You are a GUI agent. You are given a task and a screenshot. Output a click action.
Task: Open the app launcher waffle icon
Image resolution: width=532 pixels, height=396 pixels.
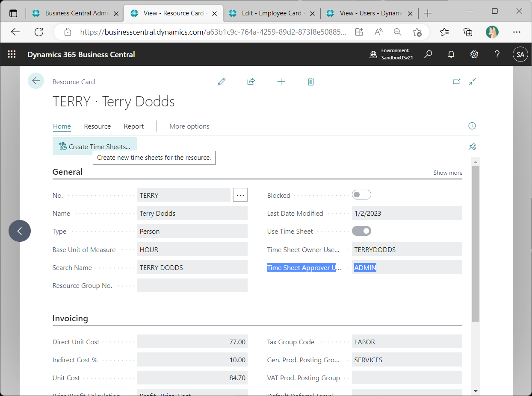tap(12, 54)
